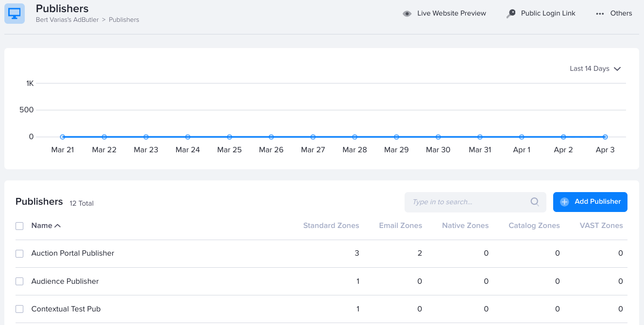Open the Contextual Test Pub row name
644x325 pixels.
[x=66, y=309]
